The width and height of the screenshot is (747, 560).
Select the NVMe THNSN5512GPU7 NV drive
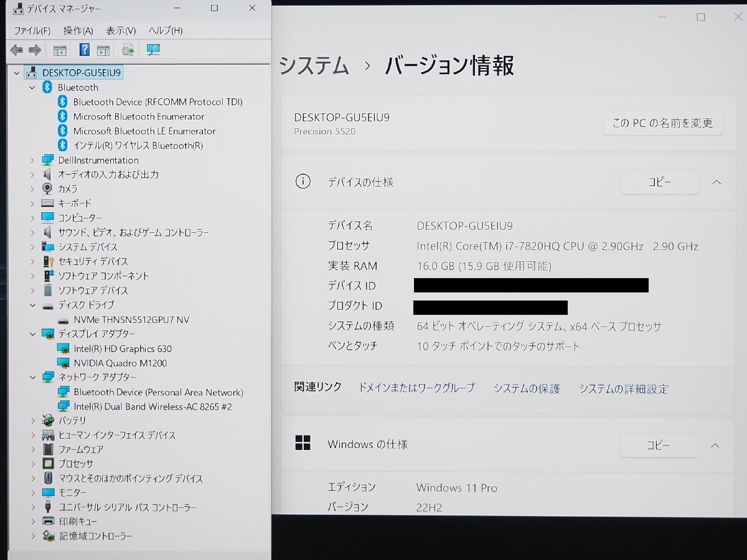pos(131,320)
